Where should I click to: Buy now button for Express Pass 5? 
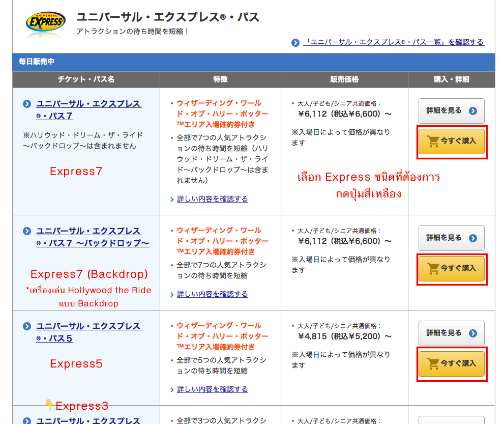click(451, 364)
